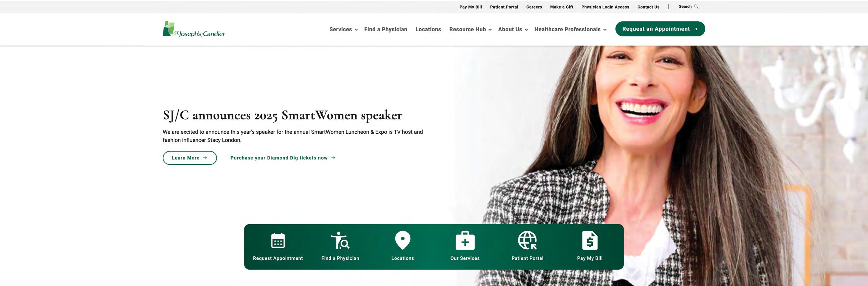Image resolution: width=868 pixels, height=286 pixels.
Task: Click the Find a Physician person-search icon
Action: point(340,240)
